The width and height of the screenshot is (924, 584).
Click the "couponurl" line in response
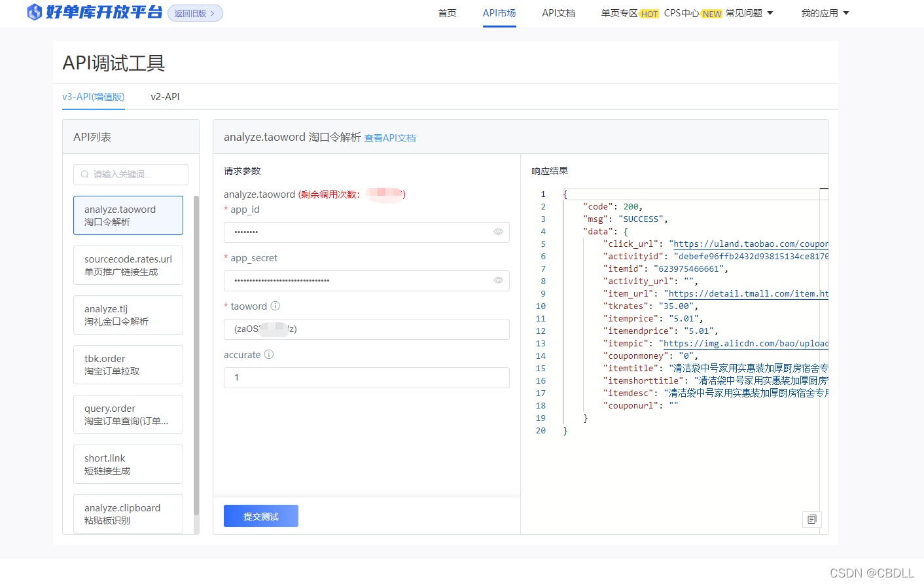[x=641, y=406]
